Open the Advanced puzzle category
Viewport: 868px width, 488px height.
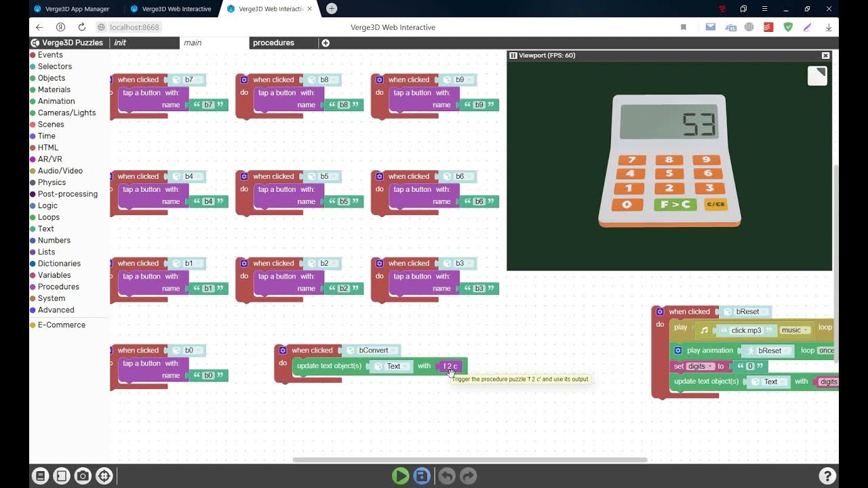click(x=56, y=310)
